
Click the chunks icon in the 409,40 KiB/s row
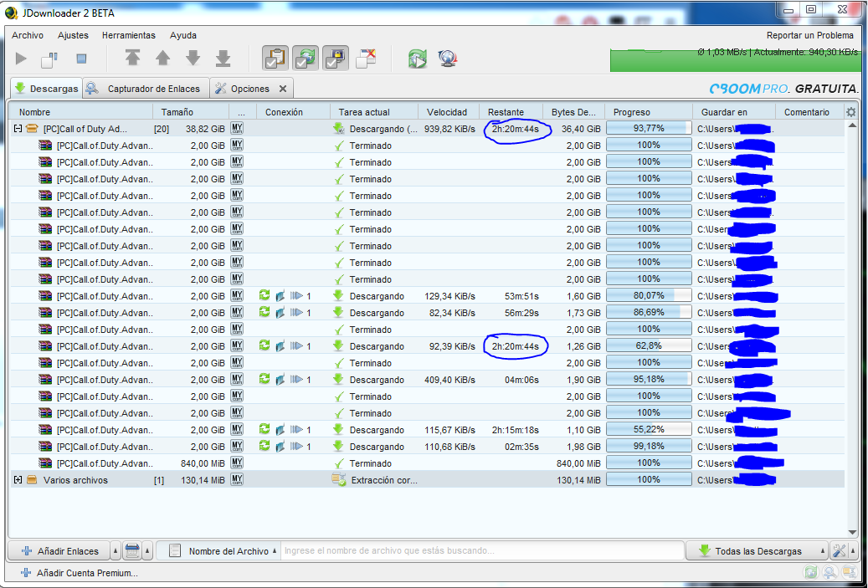tap(296, 380)
